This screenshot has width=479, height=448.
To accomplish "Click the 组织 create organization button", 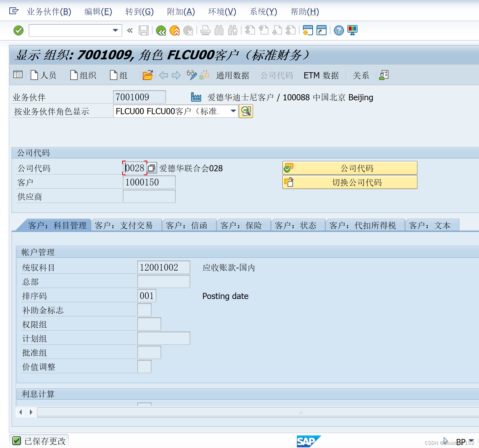I will coord(83,75).
